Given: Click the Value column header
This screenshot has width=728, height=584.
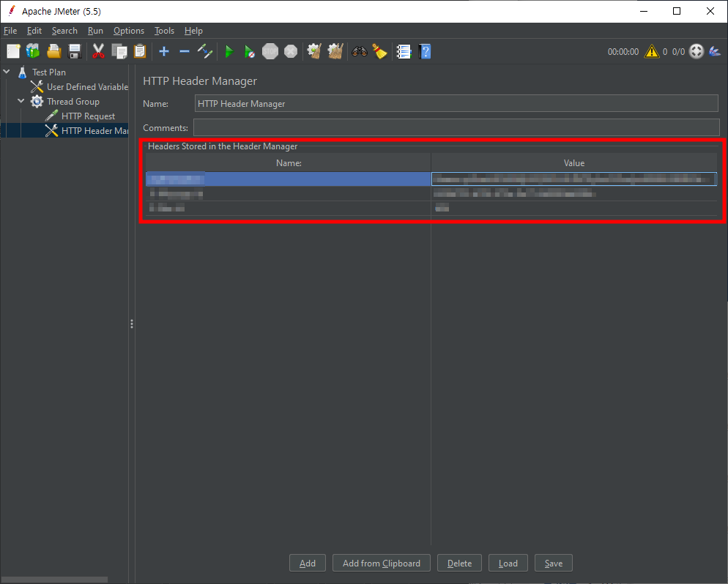Looking at the screenshot, I should 574,162.
